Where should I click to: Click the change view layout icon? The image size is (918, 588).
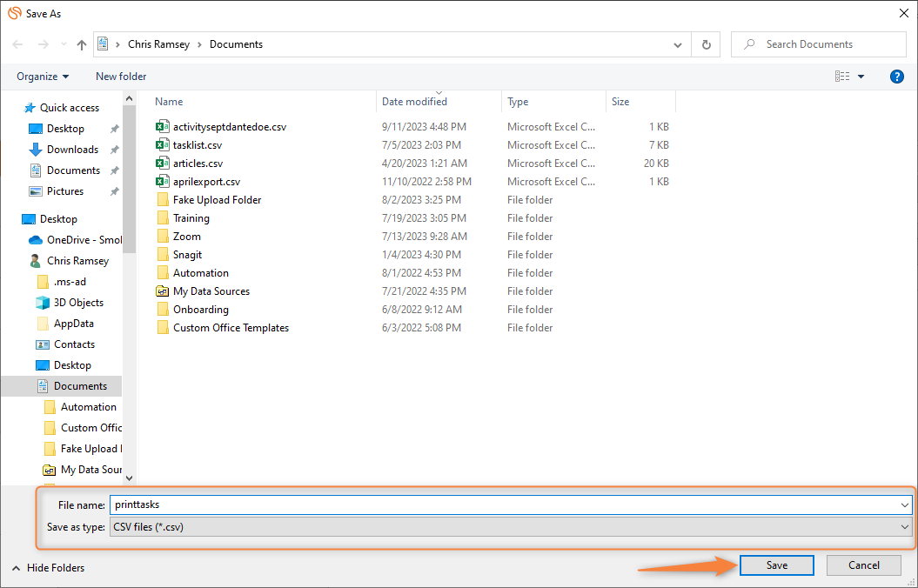842,77
